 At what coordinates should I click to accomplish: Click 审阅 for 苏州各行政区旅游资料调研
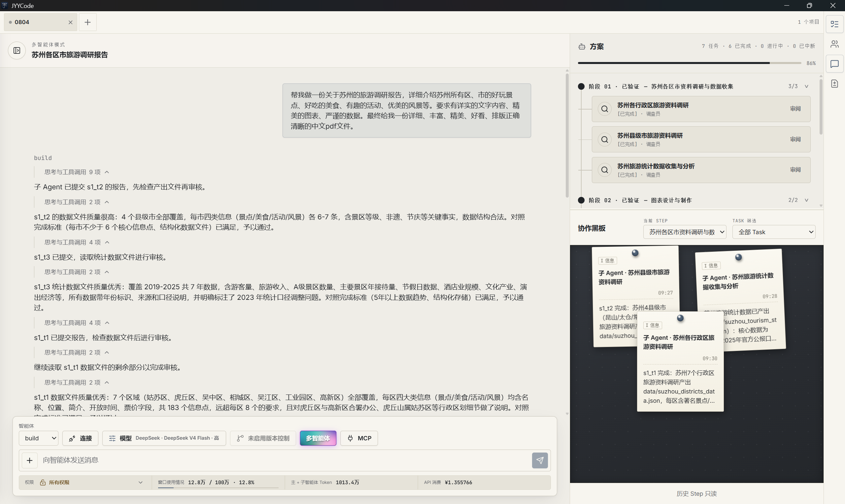click(x=795, y=109)
